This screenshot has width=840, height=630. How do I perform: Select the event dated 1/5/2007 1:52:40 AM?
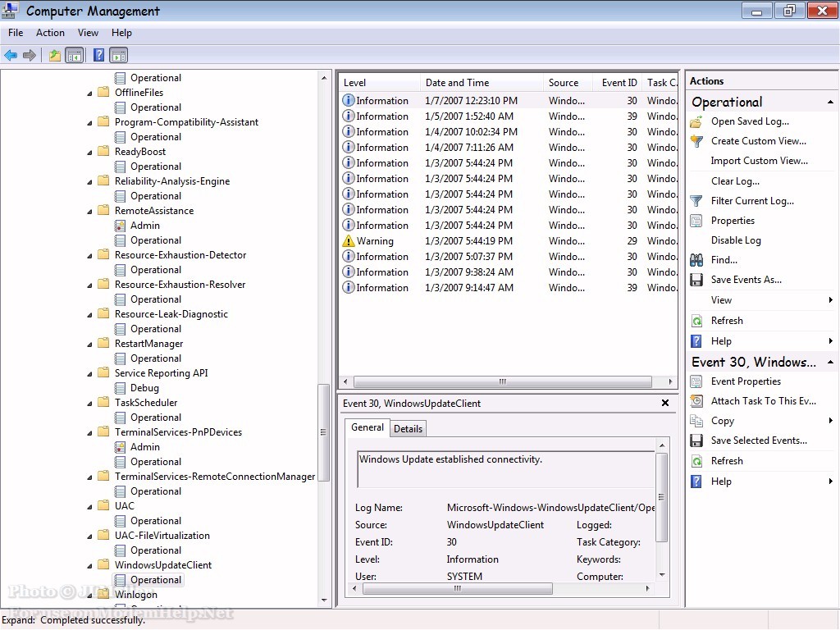(509, 116)
